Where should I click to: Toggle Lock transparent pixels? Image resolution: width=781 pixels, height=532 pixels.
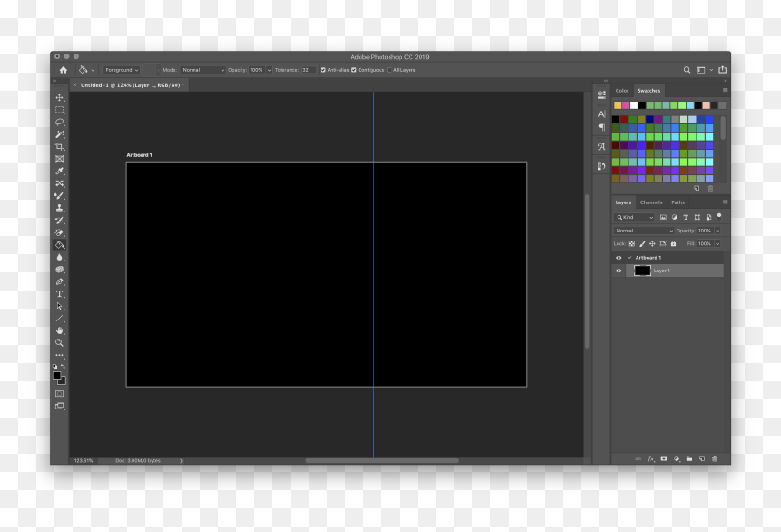pyautogui.click(x=631, y=243)
